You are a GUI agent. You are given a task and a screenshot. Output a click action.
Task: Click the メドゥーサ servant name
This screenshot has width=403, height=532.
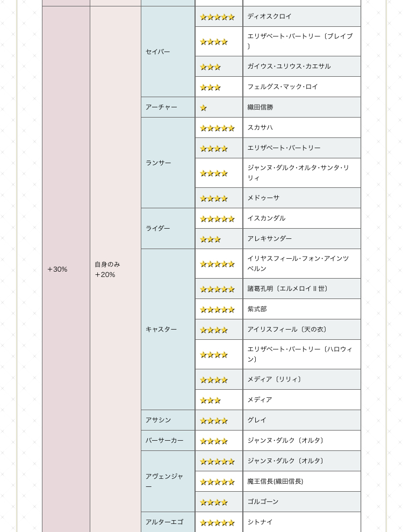pyautogui.click(x=263, y=198)
